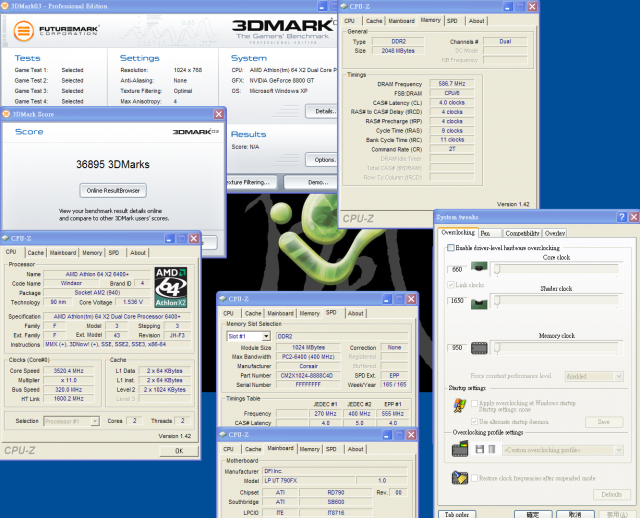Open the Compatibility tab in System tweaks

(522, 233)
